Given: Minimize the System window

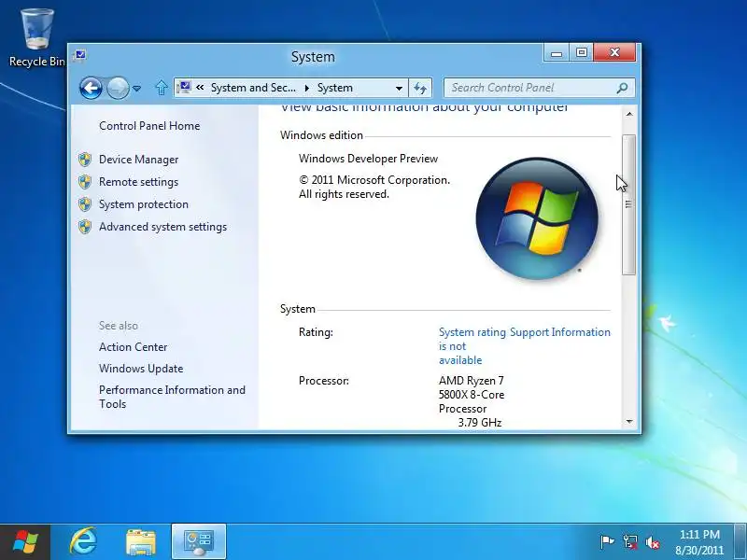Looking at the screenshot, I should tap(556, 53).
